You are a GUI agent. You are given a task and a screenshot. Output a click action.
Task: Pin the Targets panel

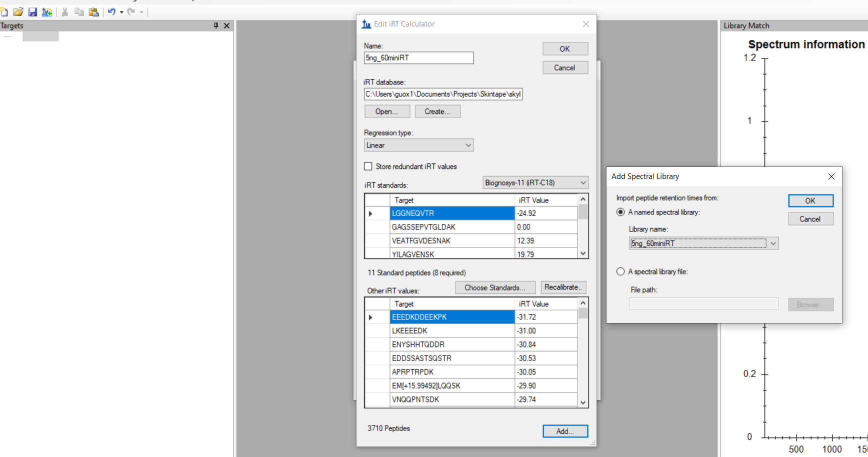(216, 25)
